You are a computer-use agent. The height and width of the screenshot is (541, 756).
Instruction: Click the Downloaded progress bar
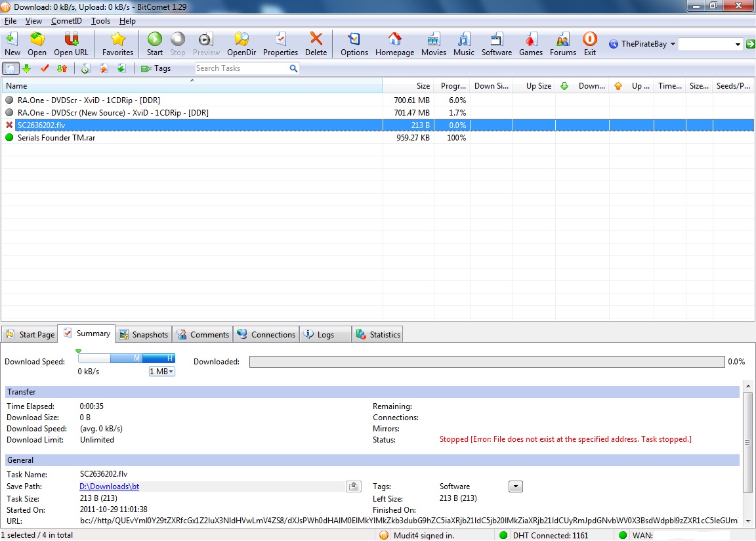487,362
